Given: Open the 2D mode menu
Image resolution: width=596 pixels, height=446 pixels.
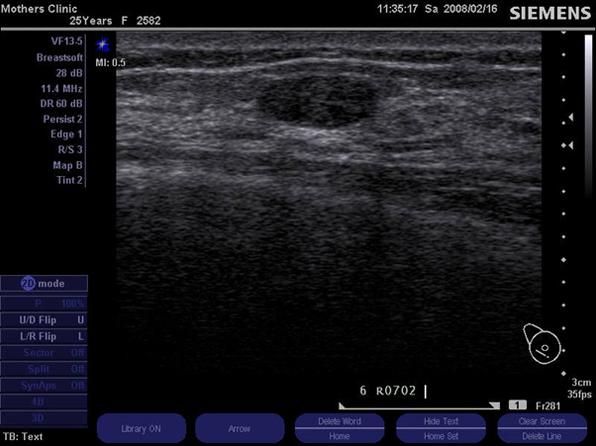Looking at the screenshot, I should click(x=44, y=283).
